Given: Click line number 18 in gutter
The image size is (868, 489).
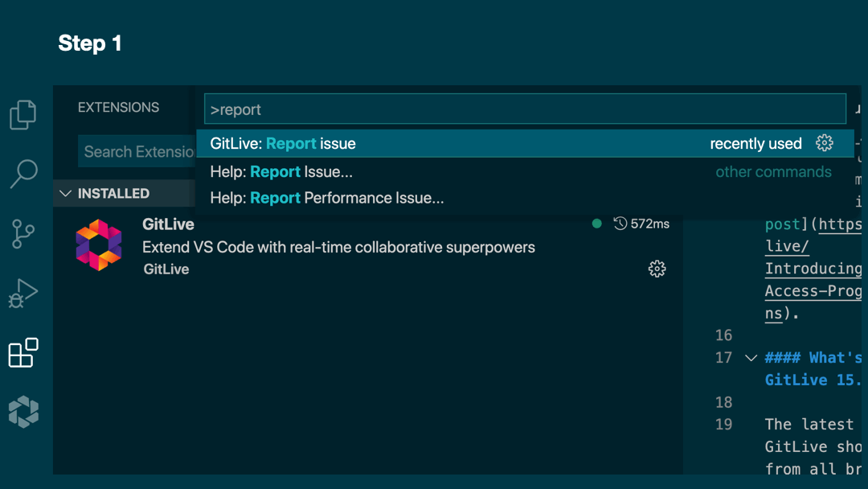Looking at the screenshot, I should (723, 402).
